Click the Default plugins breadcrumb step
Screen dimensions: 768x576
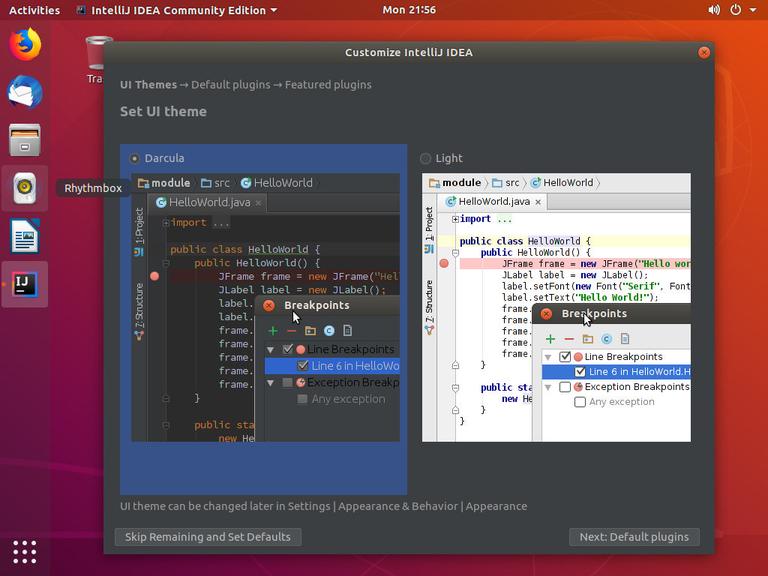[x=231, y=85]
